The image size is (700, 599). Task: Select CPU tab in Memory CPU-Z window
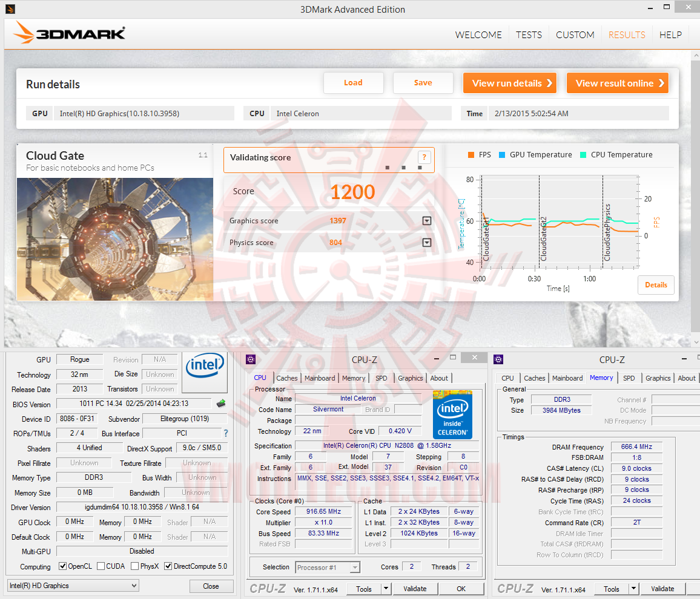(507, 378)
